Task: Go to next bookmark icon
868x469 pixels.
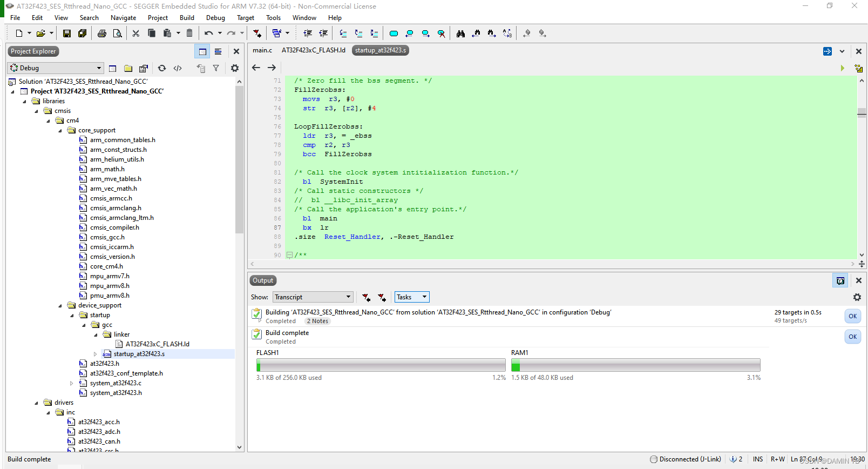Action: point(425,33)
